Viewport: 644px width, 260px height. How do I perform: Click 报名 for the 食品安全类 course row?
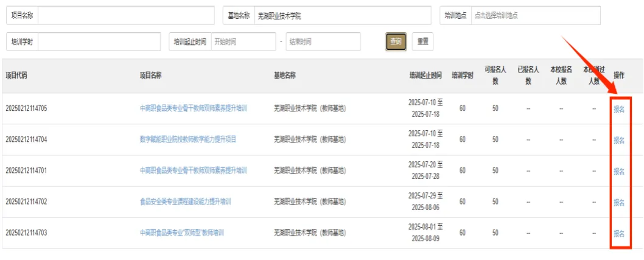click(x=619, y=202)
